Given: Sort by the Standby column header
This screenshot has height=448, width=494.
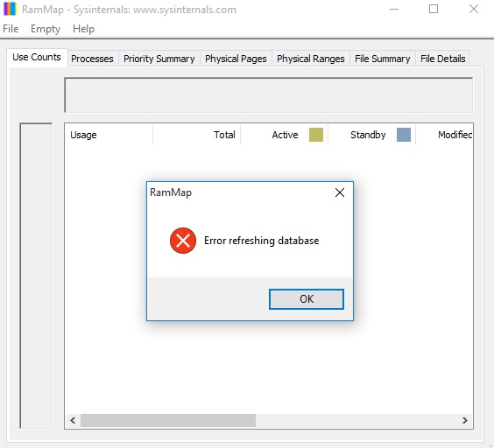Looking at the screenshot, I should tap(371, 135).
